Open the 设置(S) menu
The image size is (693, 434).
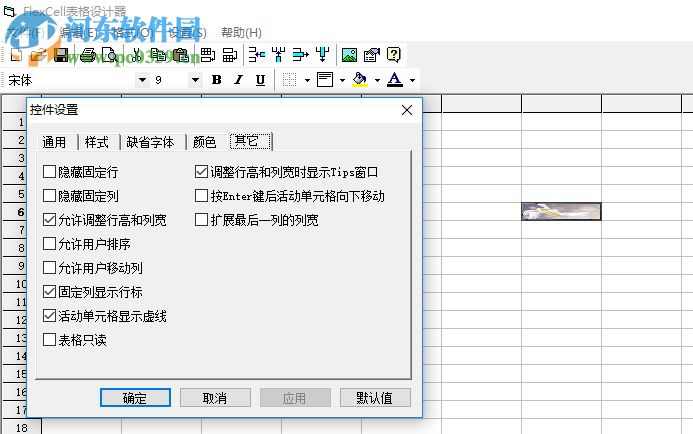pyautogui.click(x=187, y=33)
